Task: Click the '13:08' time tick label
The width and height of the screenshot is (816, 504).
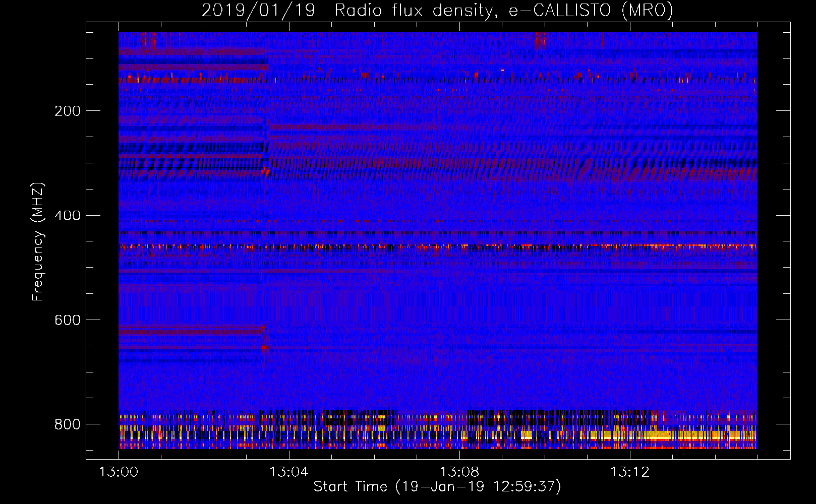Action: coord(459,472)
